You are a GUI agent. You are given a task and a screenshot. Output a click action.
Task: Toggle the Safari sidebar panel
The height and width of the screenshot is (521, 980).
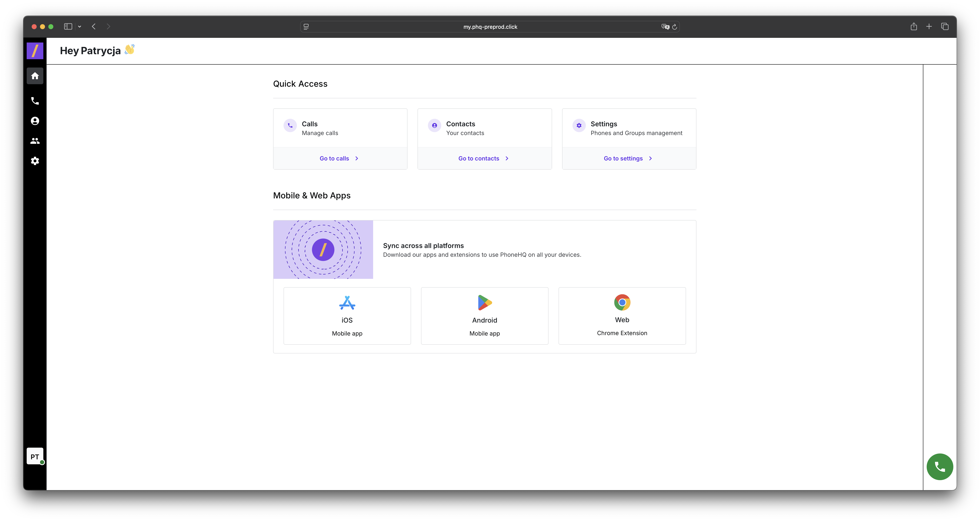(x=68, y=27)
